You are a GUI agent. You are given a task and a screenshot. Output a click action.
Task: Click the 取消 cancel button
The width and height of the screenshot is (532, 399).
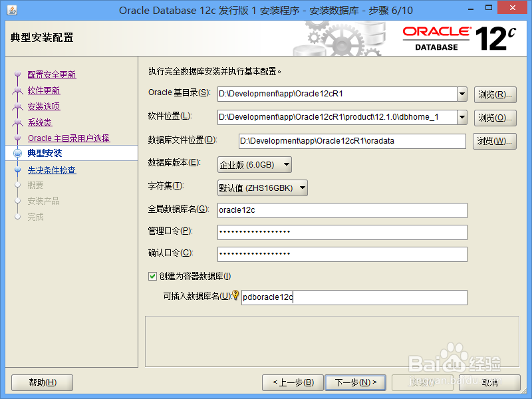490,383
